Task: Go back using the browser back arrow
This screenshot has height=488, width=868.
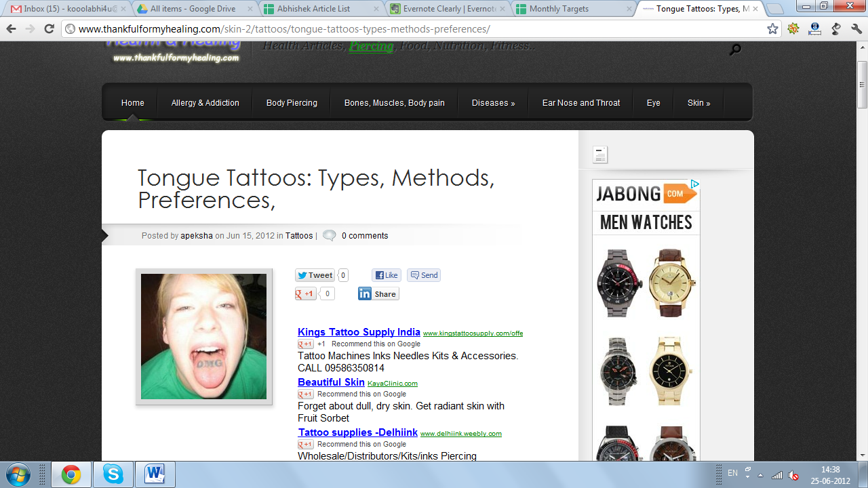Action: [11, 29]
